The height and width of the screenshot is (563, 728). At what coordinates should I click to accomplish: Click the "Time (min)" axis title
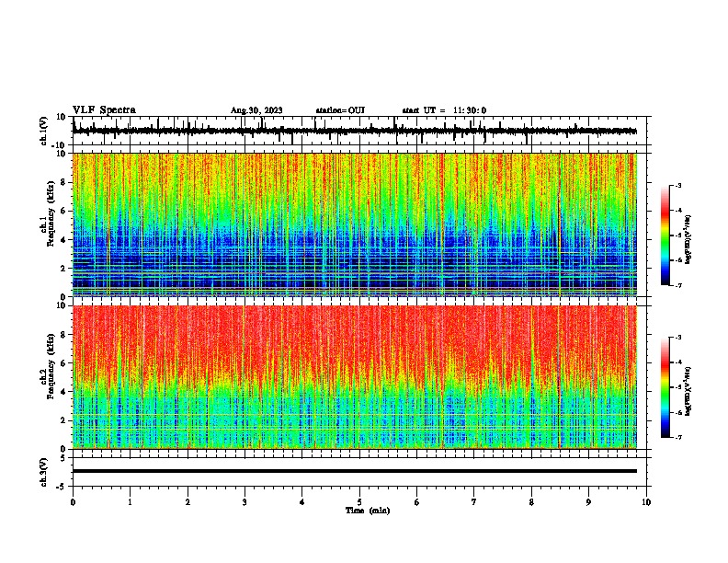(x=368, y=511)
